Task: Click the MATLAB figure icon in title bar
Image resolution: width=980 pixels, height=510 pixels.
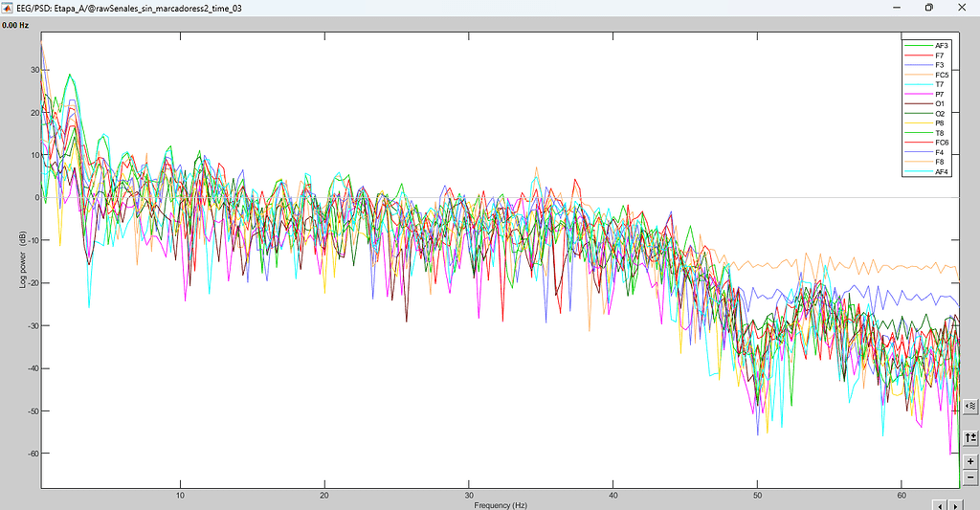Action: coord(8,8)
